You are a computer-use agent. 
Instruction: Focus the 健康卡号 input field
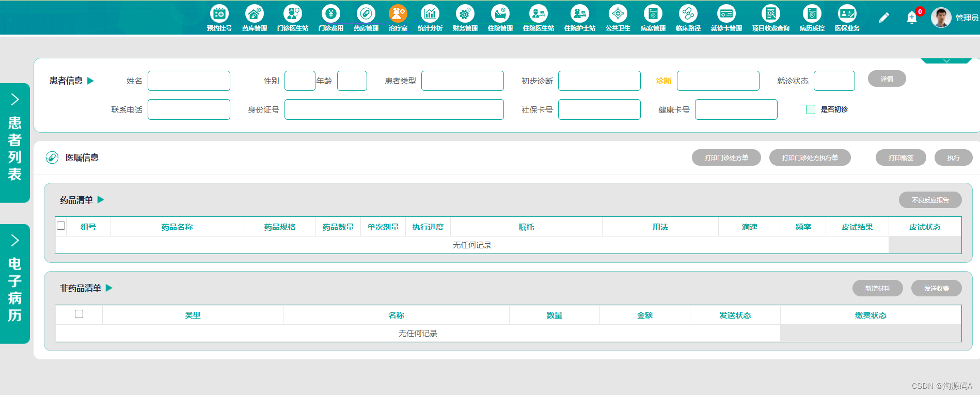(x=736, y=109)
